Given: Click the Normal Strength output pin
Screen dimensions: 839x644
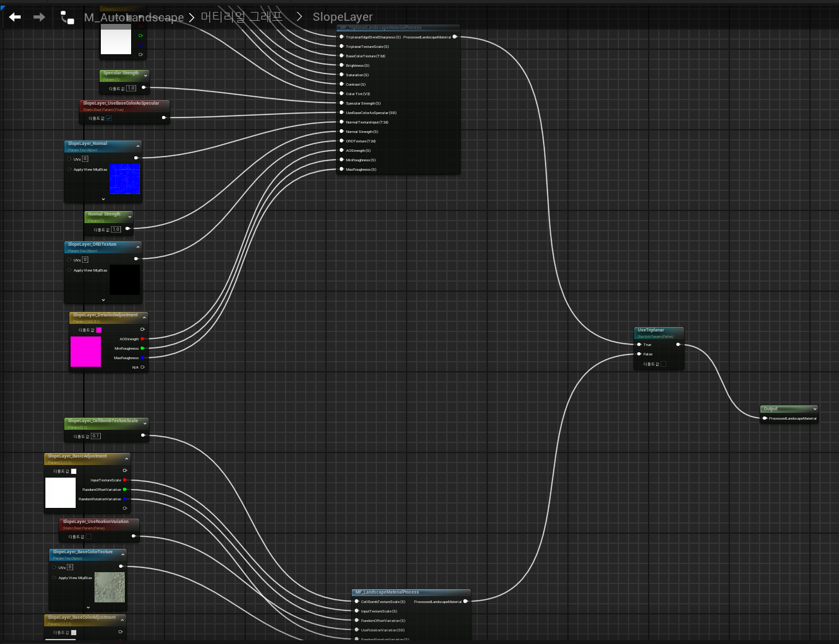Looking at the screenshot, I should tap(128, 229).
